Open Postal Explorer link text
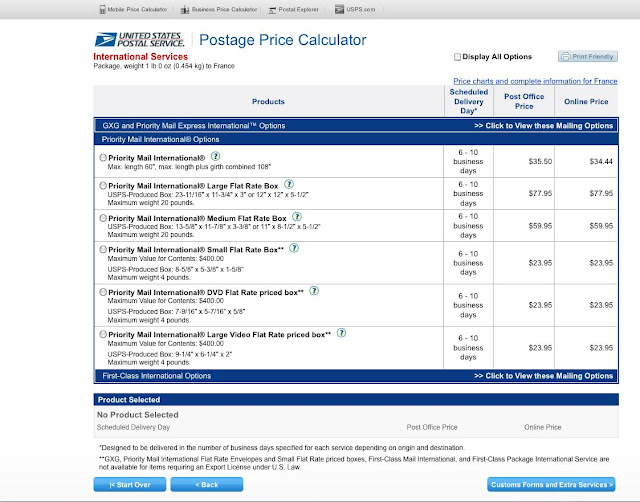 click(x=298, y=9)
